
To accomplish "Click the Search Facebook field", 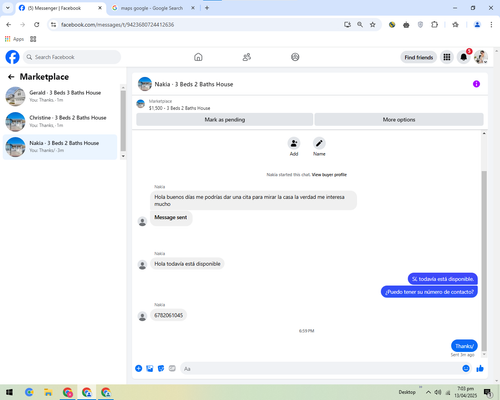I will [x=72, y=57].
